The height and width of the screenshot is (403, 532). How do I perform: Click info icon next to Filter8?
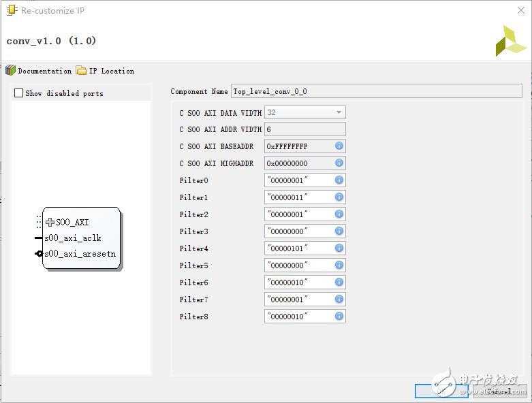[339, 317]
